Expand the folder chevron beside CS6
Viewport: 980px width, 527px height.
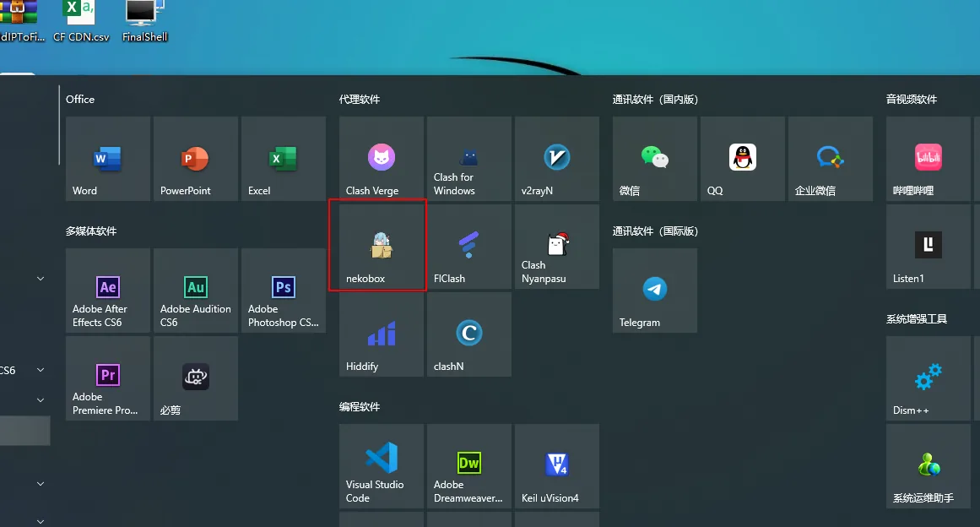tap(41, 370)
